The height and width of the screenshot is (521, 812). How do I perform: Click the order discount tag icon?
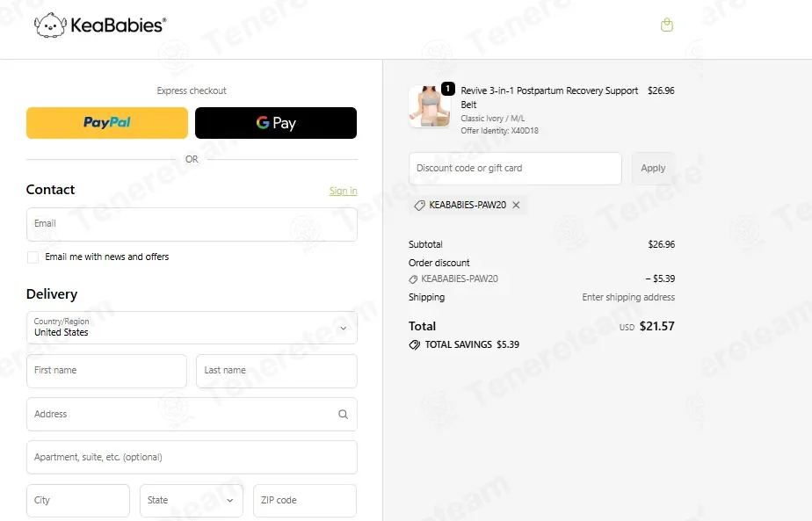pyautogui.click(x=413, y=279)
